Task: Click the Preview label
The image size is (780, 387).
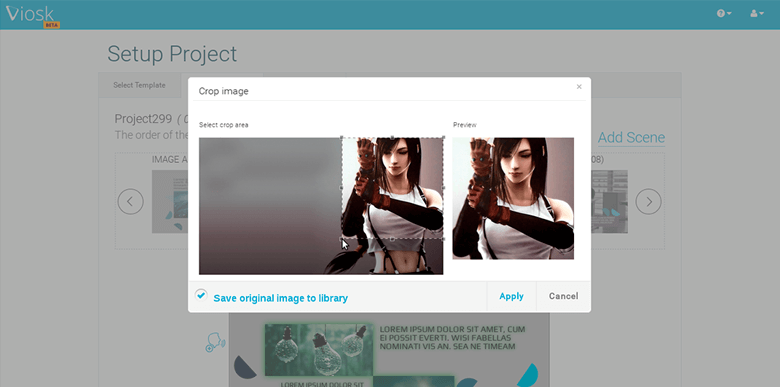Action: (465, 125)
